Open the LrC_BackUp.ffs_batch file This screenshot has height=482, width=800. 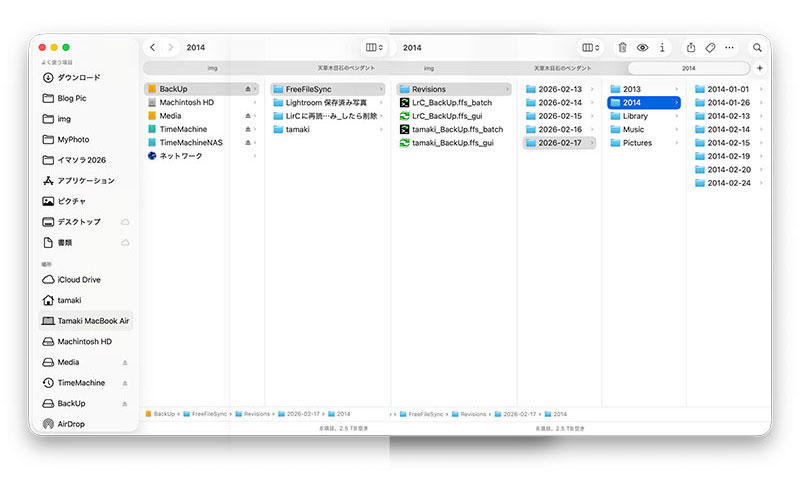click(451, 103)
